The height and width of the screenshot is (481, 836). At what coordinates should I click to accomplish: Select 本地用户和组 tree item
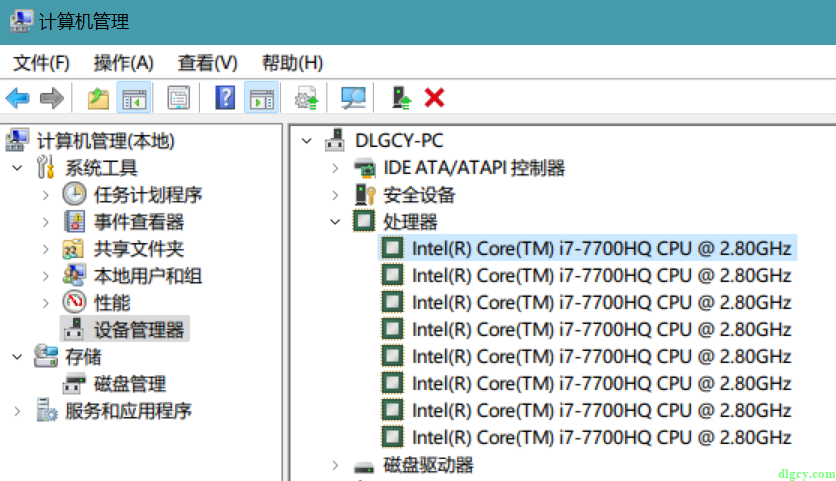tap(148, 276)
